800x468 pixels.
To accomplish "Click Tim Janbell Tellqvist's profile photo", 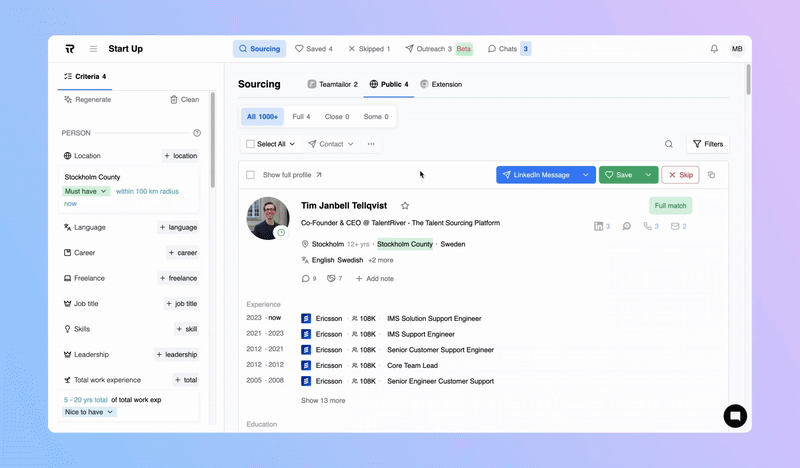I will [x=268, y=218].
